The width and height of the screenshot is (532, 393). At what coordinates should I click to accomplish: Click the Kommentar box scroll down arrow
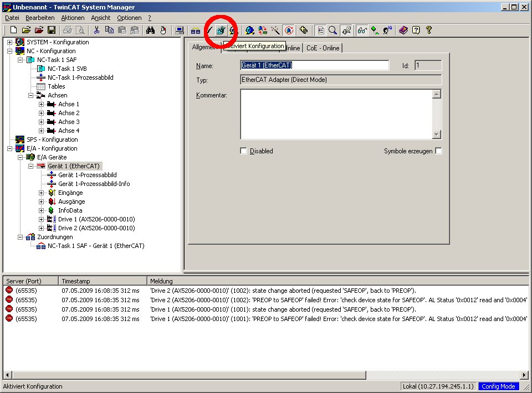pos(437,135)
